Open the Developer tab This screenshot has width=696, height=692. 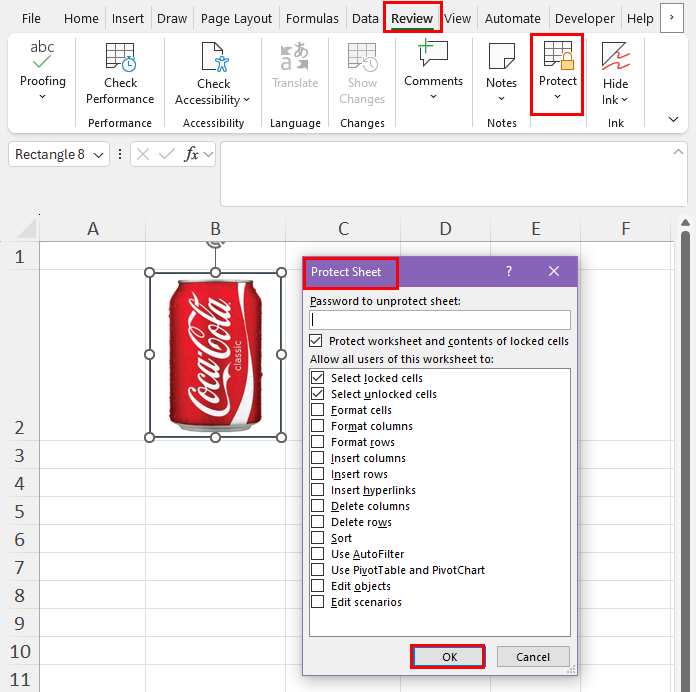click(x=585, y=18)
